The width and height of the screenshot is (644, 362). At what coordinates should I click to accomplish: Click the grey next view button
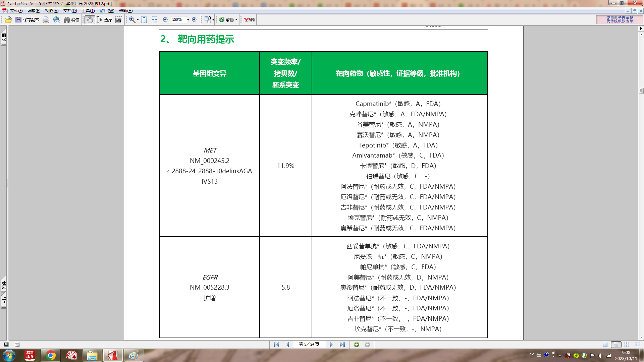[367, 345]
